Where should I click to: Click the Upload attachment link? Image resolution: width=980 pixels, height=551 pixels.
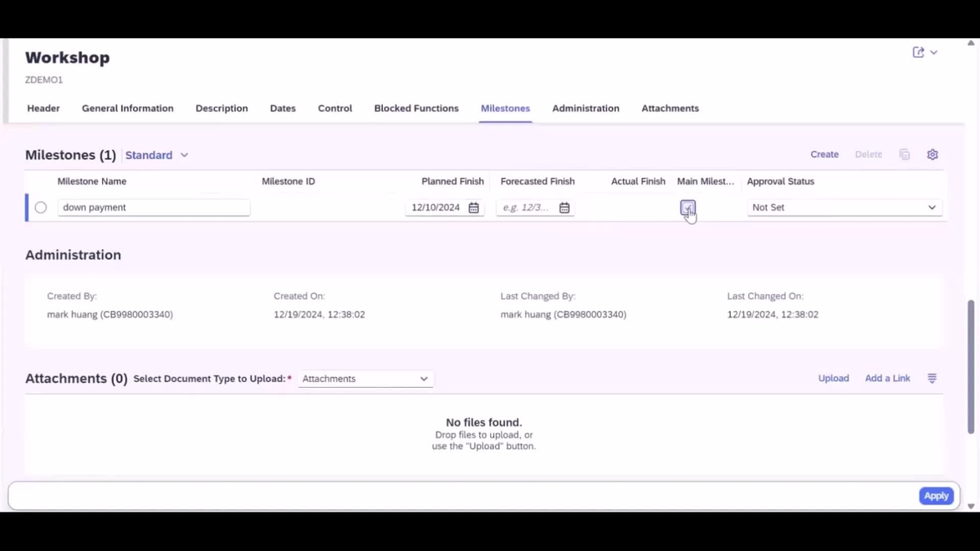click(833, 378)
